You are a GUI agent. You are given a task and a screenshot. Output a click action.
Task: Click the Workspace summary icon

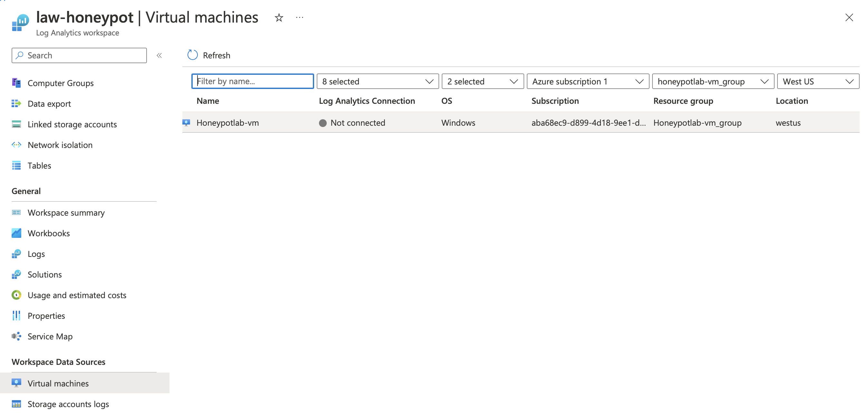[x=16, y=212]
